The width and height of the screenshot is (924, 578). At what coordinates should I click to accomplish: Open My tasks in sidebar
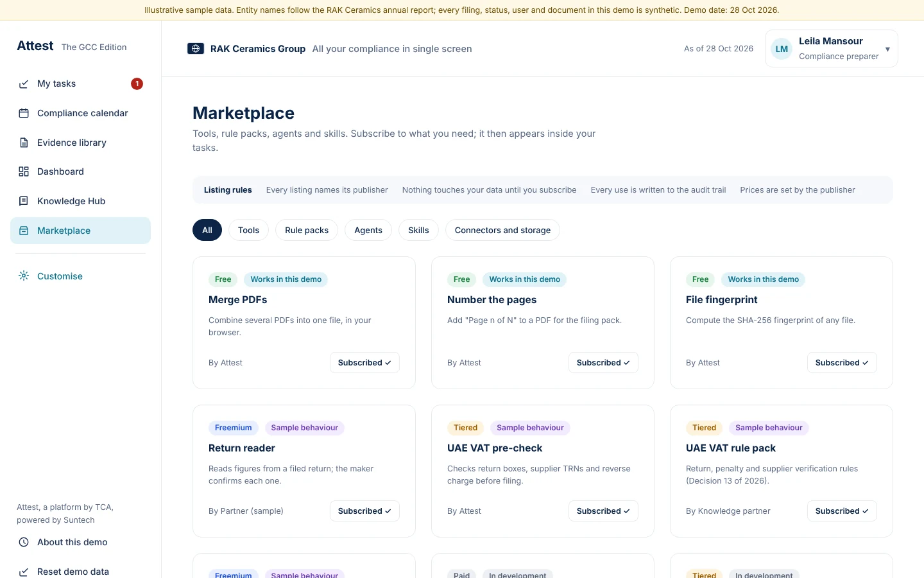[80, 83]
